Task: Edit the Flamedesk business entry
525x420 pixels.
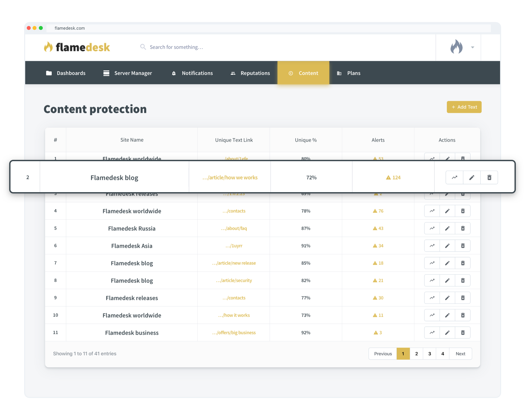Action: pos(447,333)
